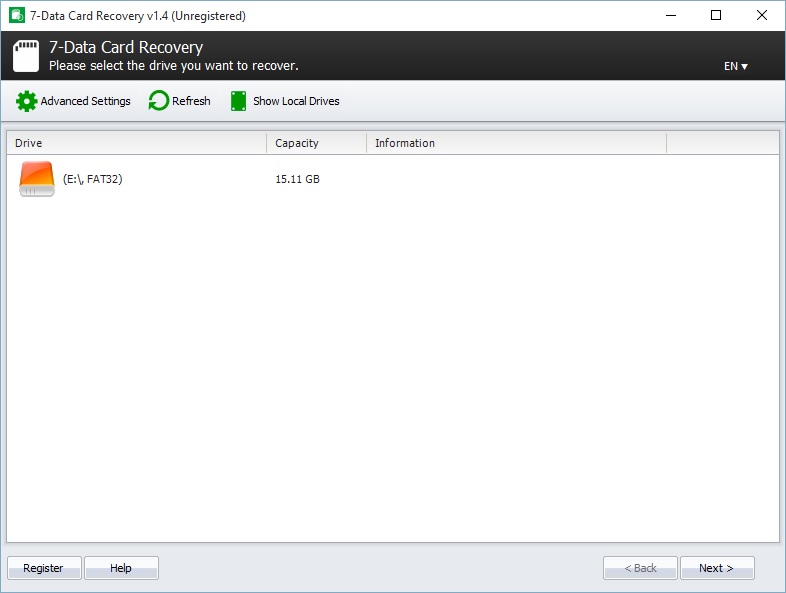The image size is (786, 593).
Task: Click the Register button
Action: pos(44,568)
